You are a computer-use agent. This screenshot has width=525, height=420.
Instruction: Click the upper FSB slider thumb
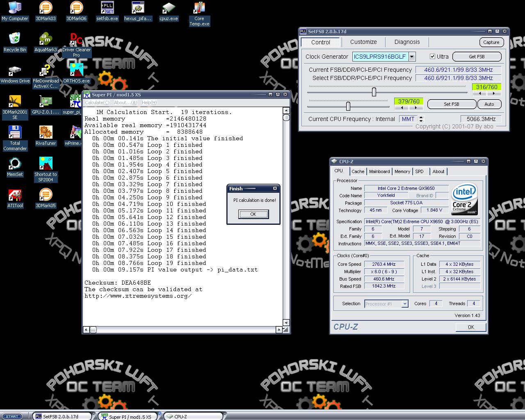374,92
